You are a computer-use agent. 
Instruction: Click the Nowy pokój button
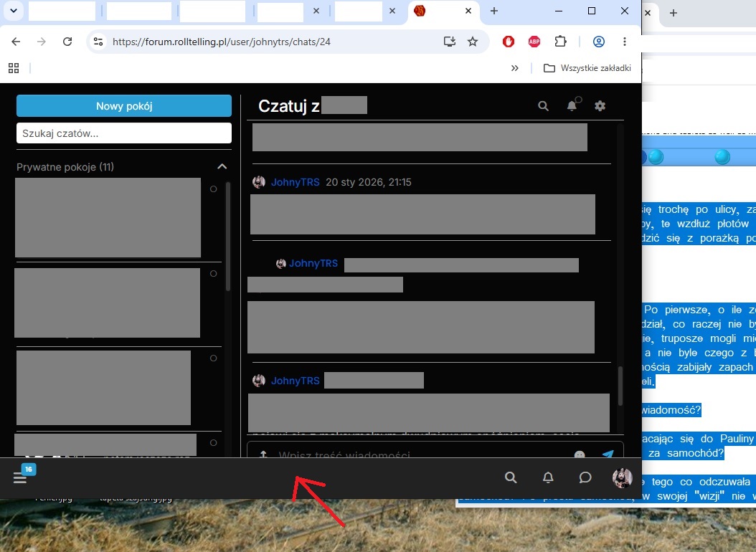click(124, 106)
